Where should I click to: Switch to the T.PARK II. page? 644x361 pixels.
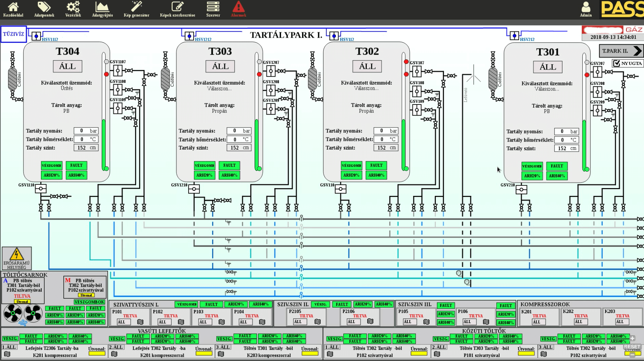pos(621,51)
